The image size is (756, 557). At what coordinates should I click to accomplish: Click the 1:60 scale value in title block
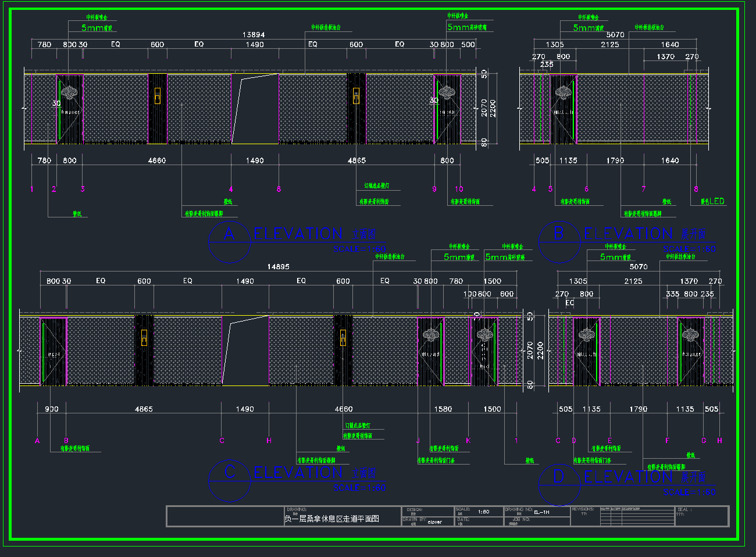click(483, 512)
